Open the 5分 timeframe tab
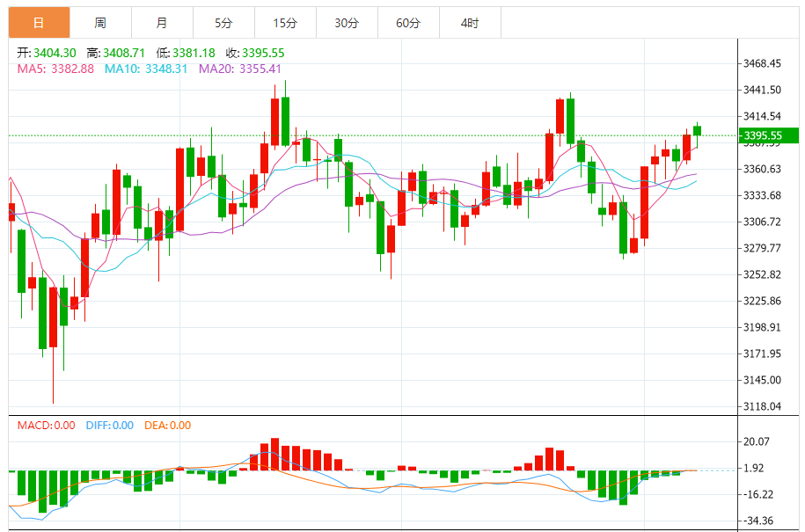 [223, 23]
